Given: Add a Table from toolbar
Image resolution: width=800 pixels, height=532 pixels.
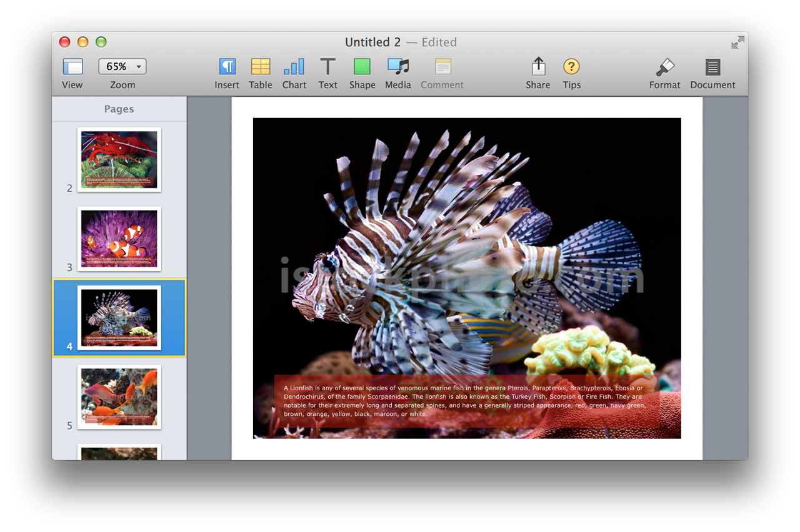Looking at the screenshot, I should [261, 66].
